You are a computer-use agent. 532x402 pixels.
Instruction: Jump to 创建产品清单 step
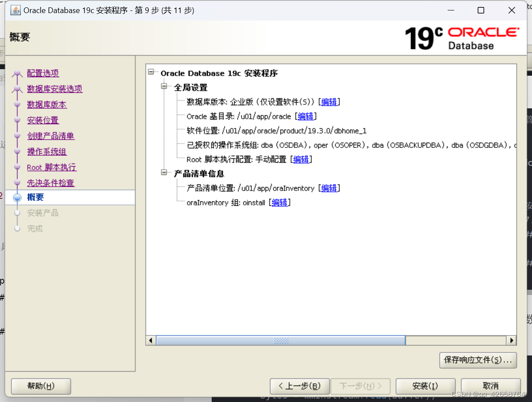click(51, 136)
